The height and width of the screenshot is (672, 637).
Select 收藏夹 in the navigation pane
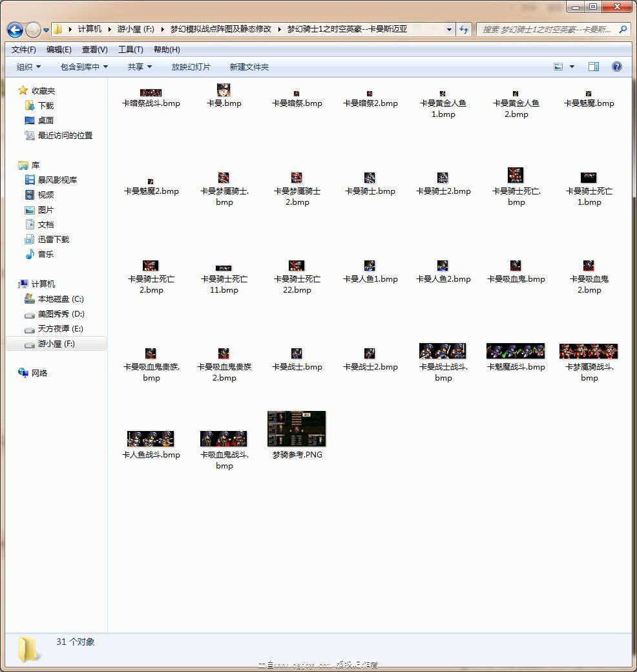tap(37, 90)
